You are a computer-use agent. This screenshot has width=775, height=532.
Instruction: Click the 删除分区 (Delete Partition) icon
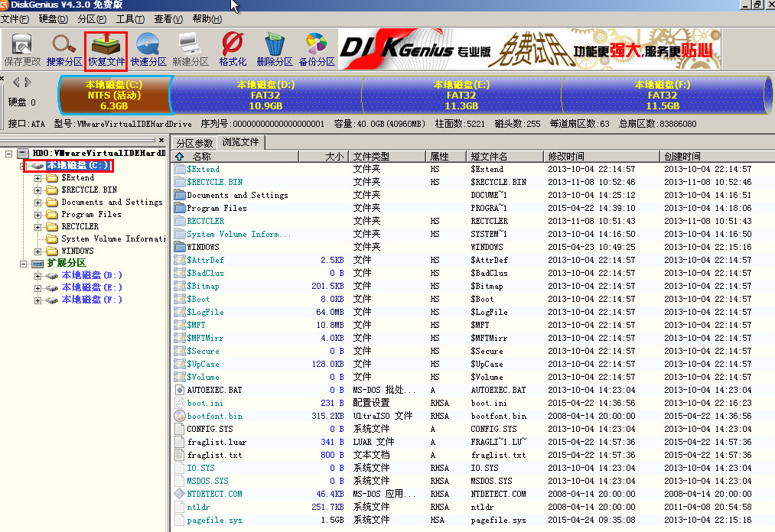(275, 49)
